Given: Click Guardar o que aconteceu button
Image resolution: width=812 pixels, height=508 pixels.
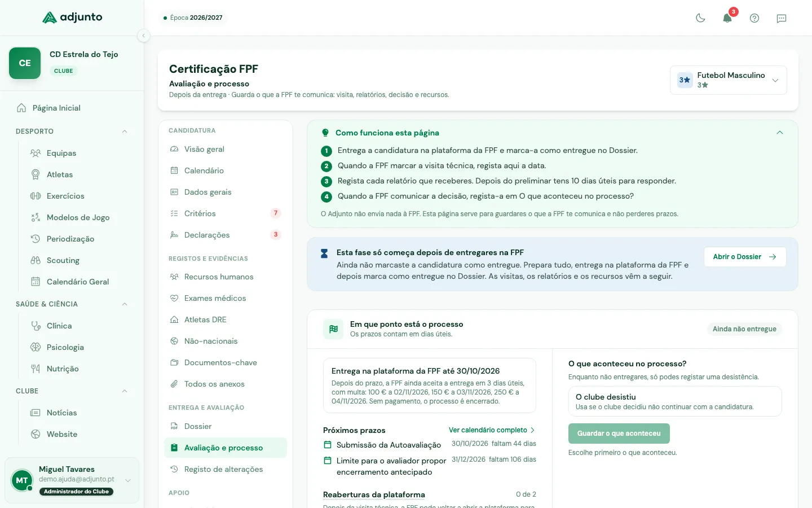Looking at the screenshot, I should tap(619, 433).
